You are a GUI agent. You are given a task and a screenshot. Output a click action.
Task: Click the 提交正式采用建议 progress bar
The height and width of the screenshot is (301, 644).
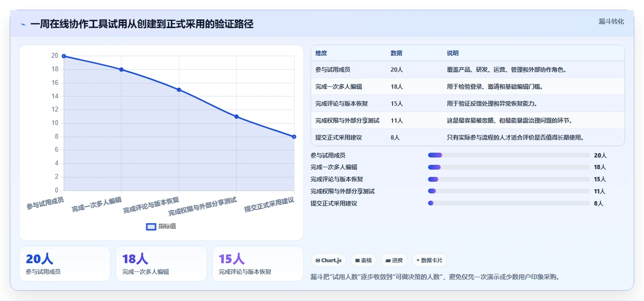pyautogui.click(x=509, y=204)
